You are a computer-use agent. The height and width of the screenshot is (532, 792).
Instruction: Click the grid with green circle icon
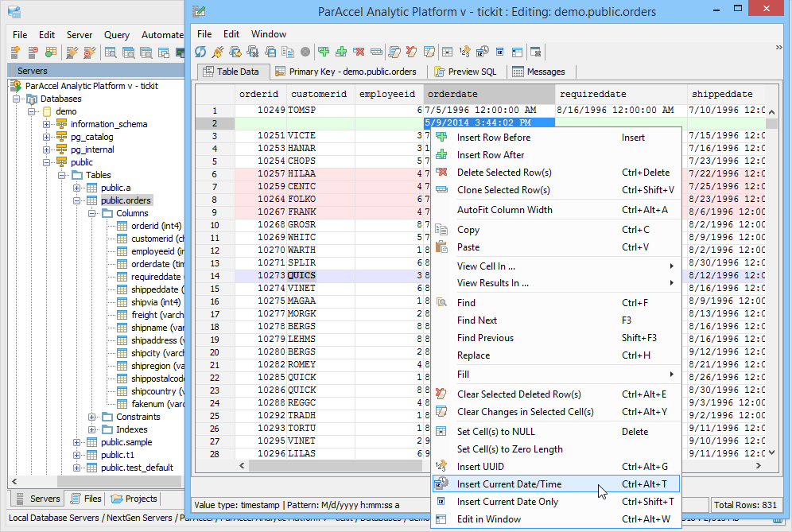(x=51, y=52)
